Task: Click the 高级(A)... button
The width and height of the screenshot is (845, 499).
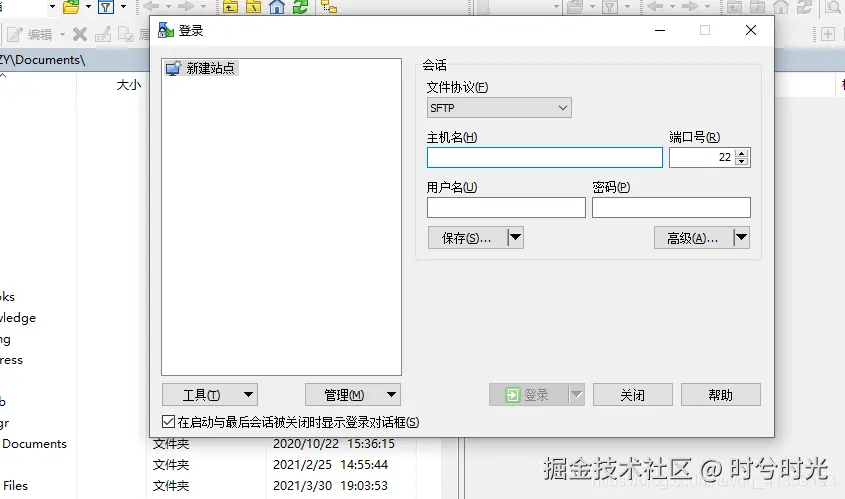Action: tap(694, 237)
